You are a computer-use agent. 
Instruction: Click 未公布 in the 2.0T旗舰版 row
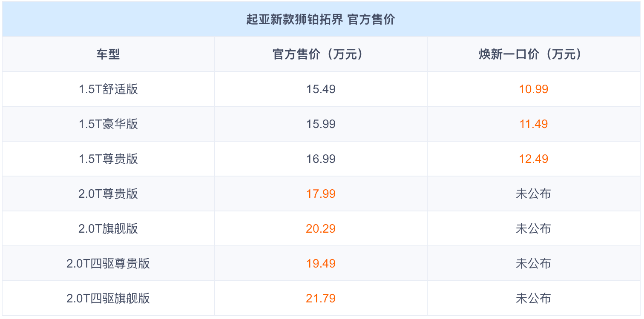(533, 229)
